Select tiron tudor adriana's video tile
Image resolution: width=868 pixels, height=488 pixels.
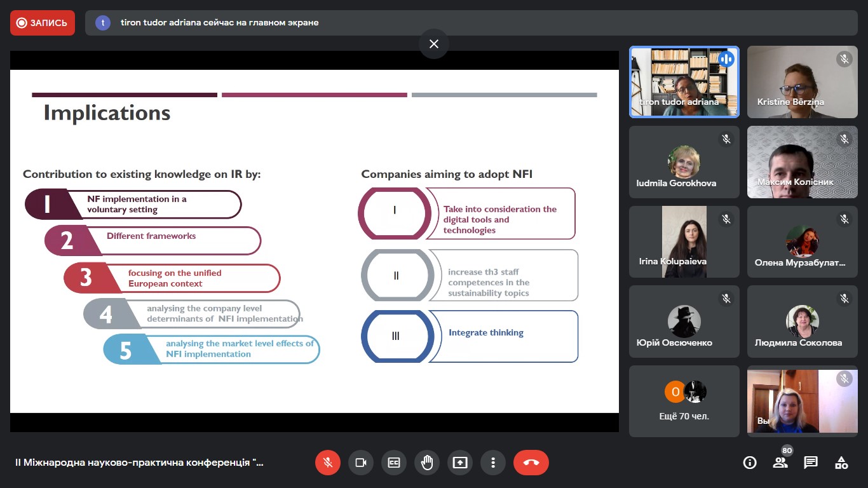pos(684,82)
